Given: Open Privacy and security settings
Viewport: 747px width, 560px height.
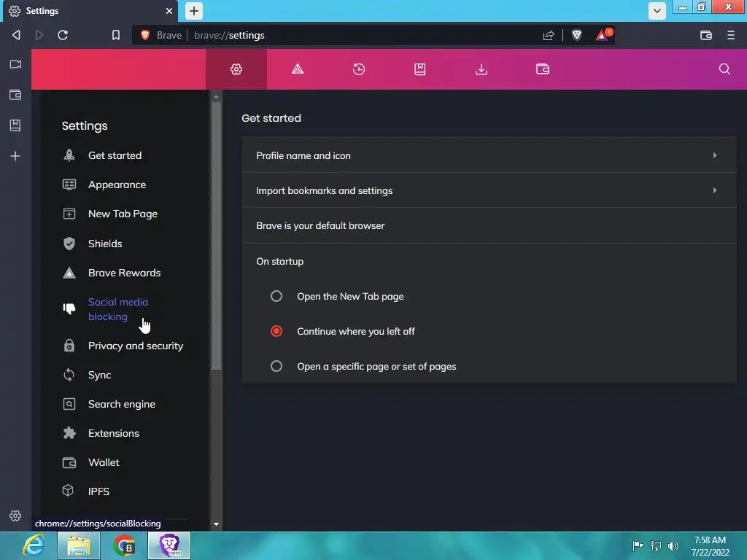Looking at the screenshot, I should pos(135,346).
